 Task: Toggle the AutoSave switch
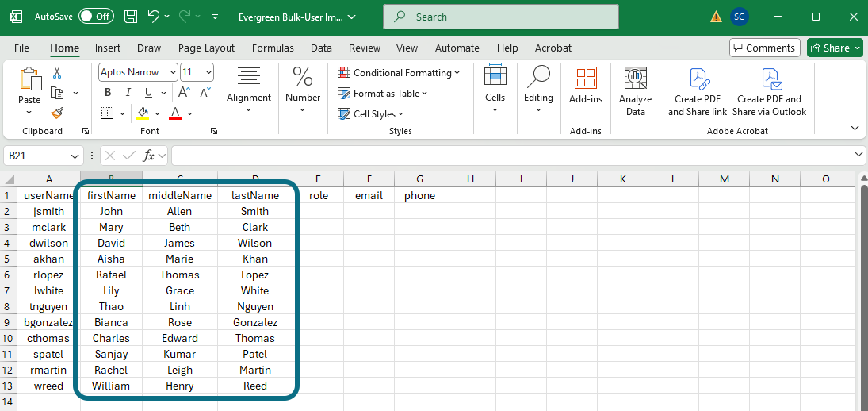click(96, 17)
